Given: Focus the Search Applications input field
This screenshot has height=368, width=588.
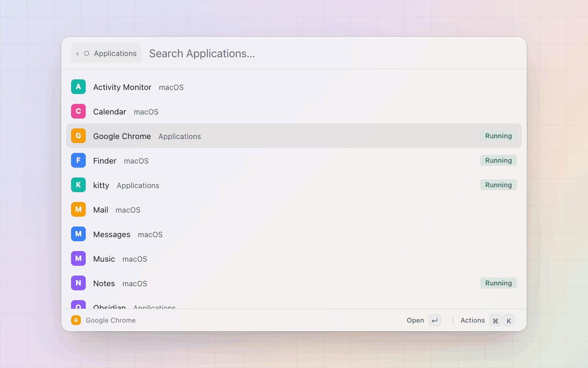Looking at the screenshot, I should 333,54.
